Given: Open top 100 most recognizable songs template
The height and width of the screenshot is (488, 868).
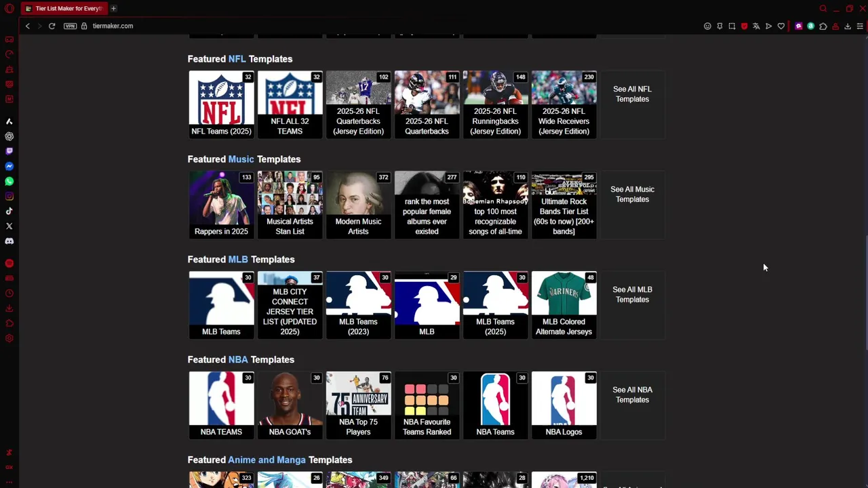Looking at the screenshot, I should tap(495, 205).
